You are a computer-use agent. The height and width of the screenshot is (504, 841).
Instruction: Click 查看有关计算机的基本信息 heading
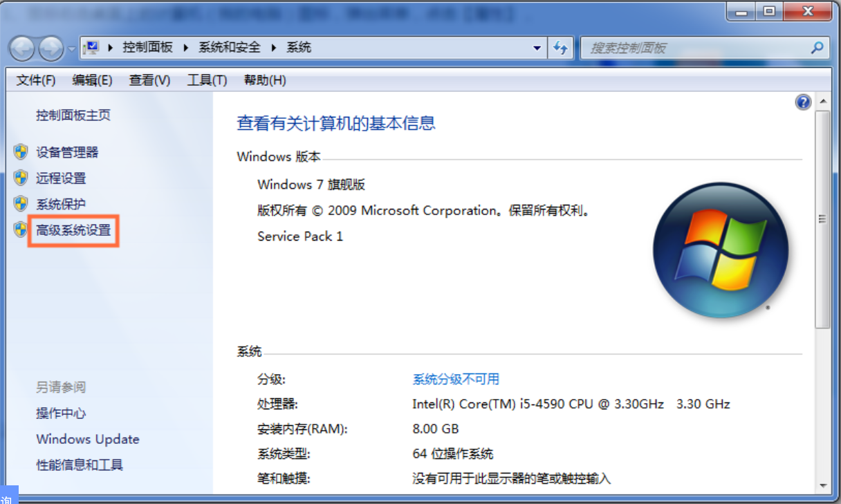pyautogui.click(x=336, y=124)
